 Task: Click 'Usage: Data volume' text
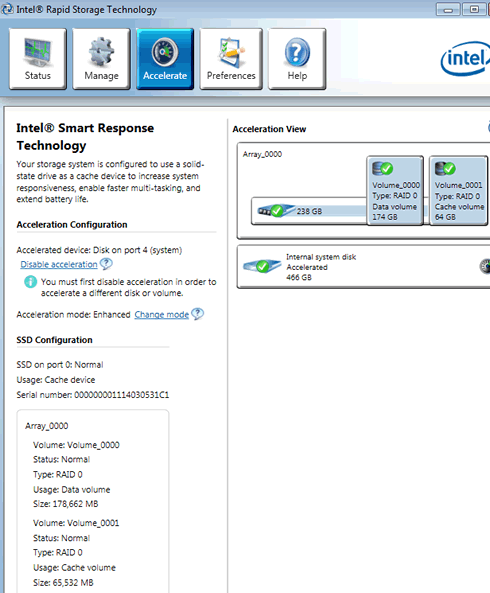(71, 490)
